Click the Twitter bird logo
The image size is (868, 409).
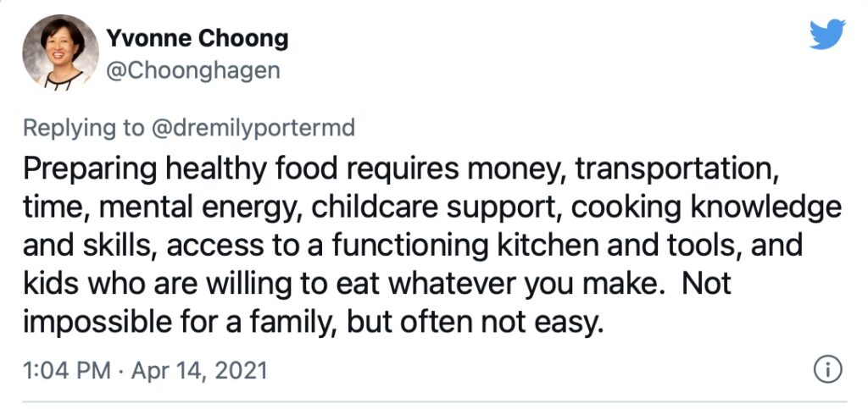point(827,35)
